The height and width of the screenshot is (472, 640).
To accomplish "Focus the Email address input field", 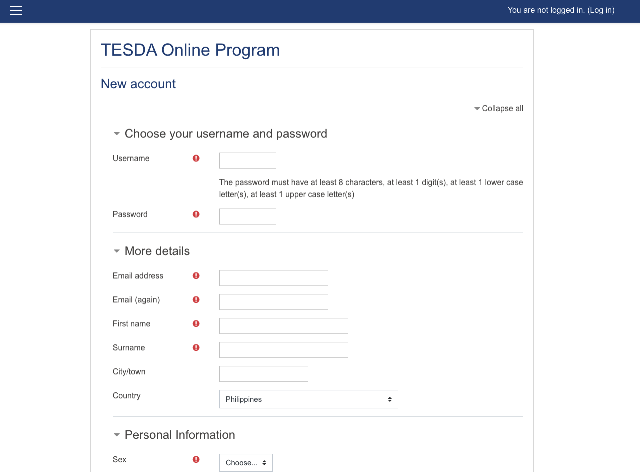I will coord(273,278).
